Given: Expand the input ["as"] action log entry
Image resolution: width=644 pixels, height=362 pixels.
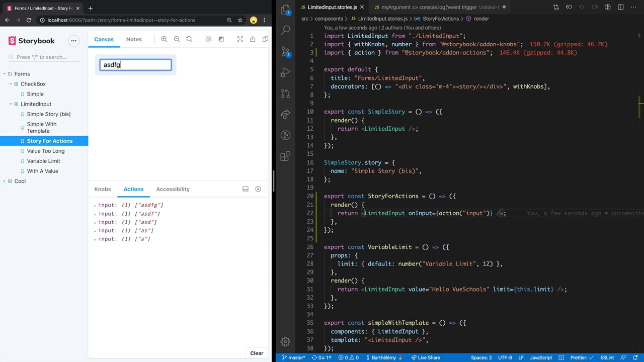Looking at the screenshot, I should (95, 231).
